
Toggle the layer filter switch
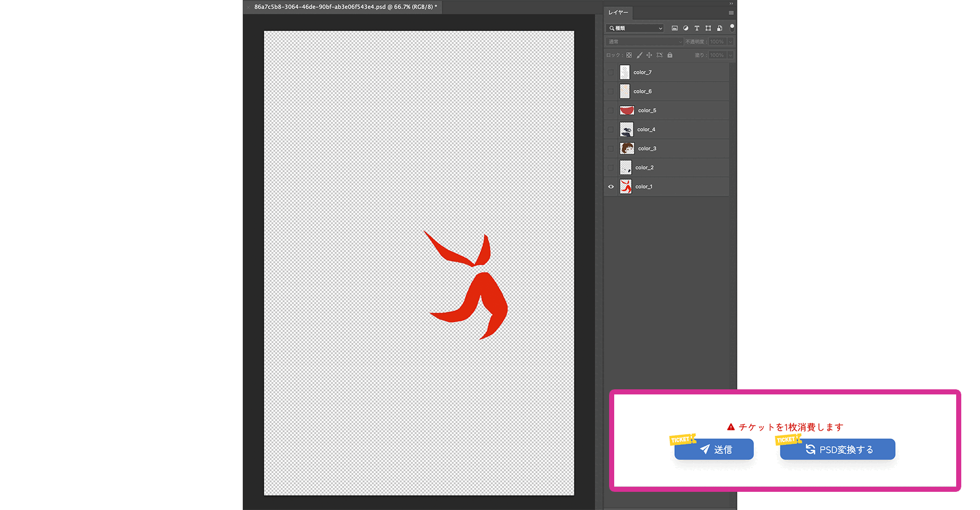point(732,27)
